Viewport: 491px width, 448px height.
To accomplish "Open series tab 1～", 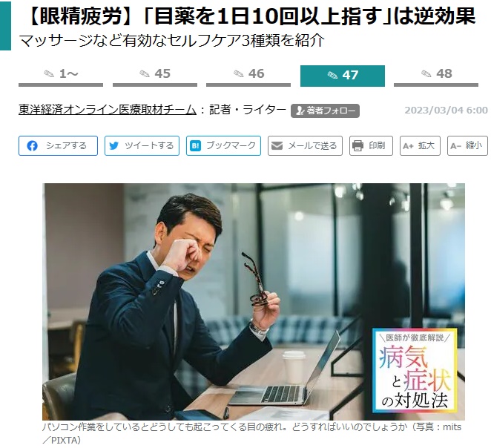I will [x=61, y=76].
